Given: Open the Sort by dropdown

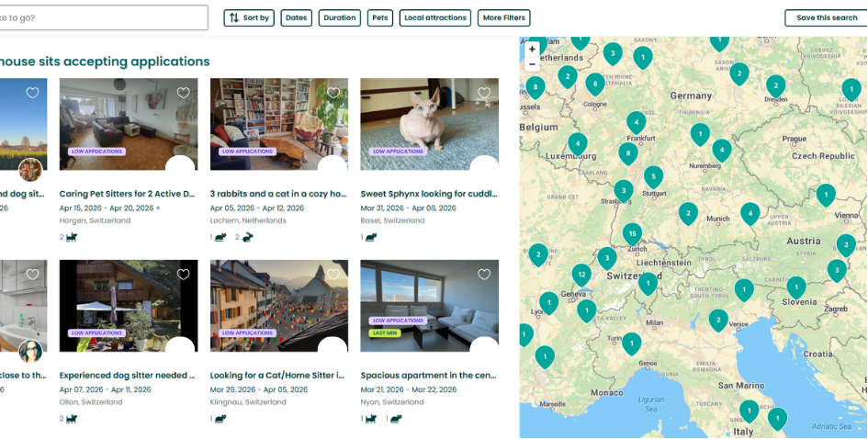Looking at the screenshot, I should (x=249, y=17).
